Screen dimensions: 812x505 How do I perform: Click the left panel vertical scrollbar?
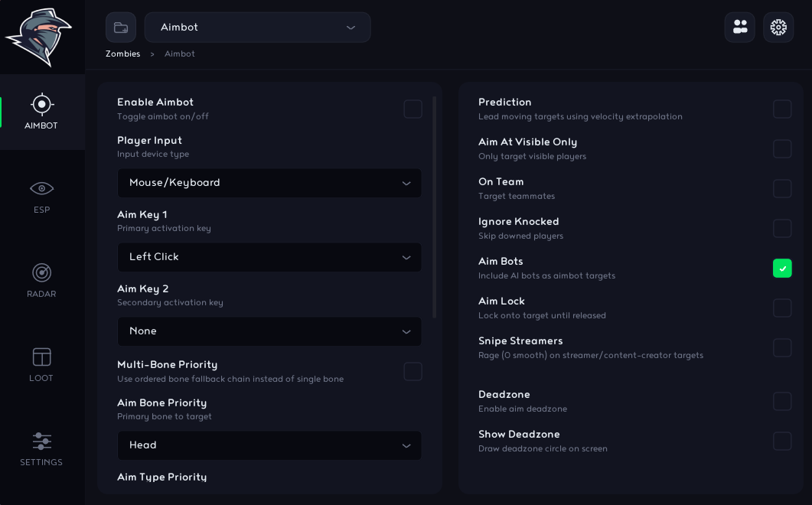click(434, 207)
